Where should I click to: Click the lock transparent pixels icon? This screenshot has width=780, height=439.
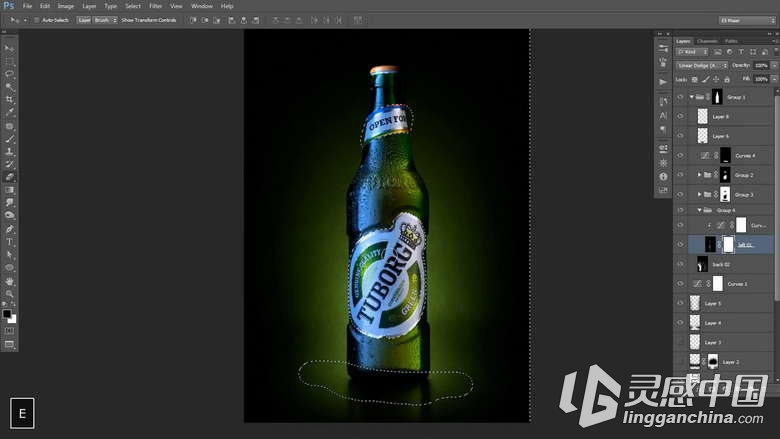pos(695,80)
